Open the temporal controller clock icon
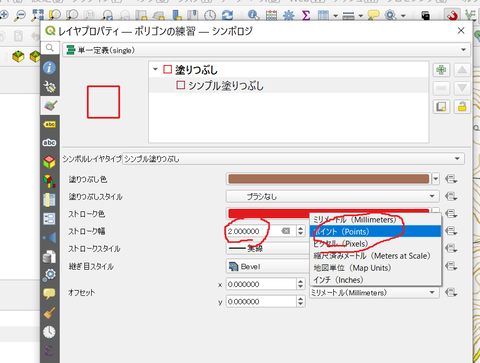 click(210, 15)
